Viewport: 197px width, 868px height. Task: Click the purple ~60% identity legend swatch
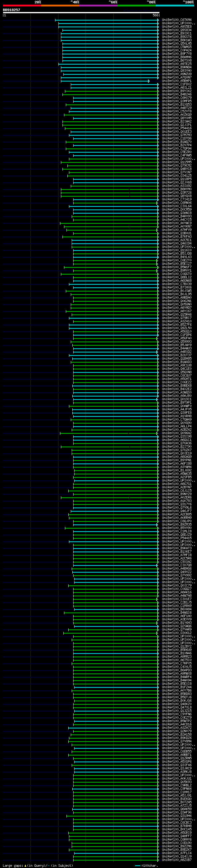pos(99,6)
